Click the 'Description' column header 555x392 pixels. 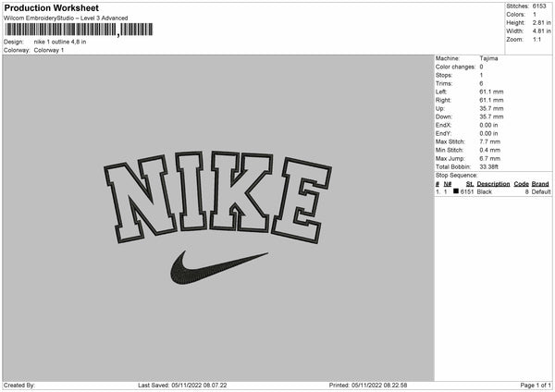(493, 184)
